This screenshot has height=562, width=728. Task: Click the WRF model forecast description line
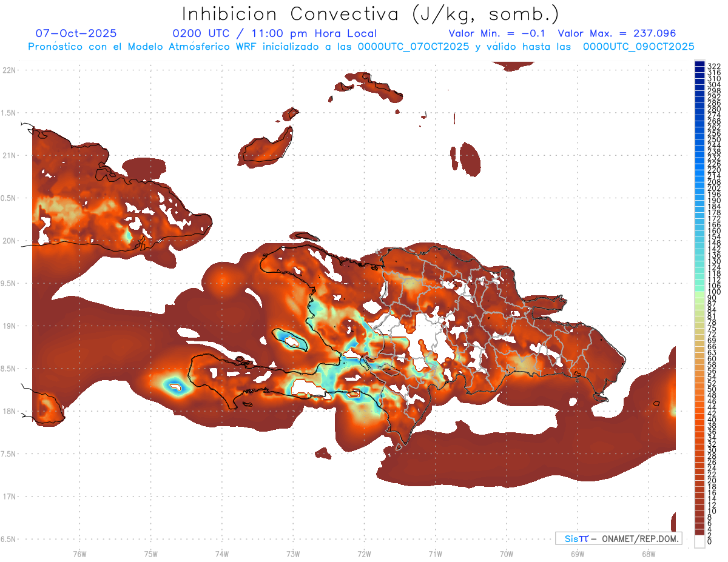point(361,47)
